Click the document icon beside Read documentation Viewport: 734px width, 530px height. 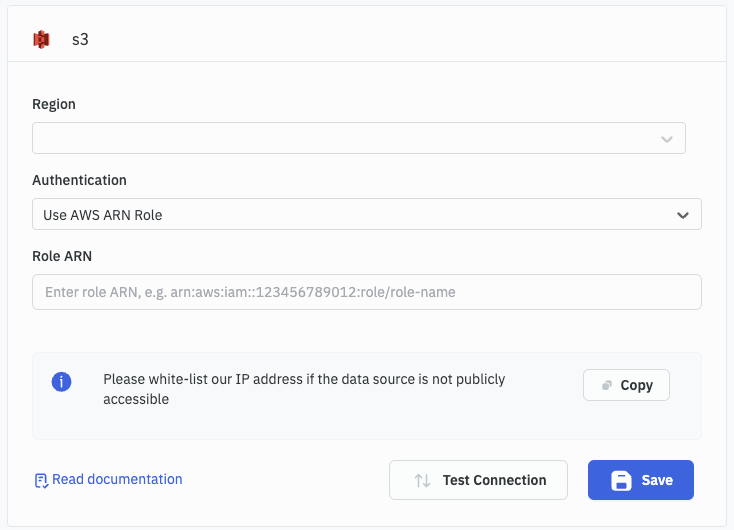(x=41, y=480)
